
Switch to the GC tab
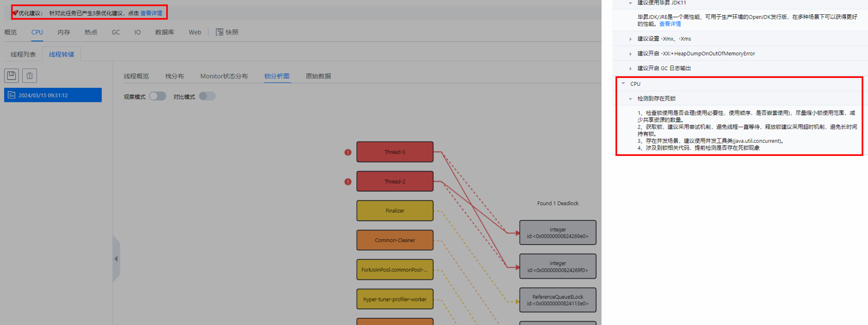pos(116,32)
